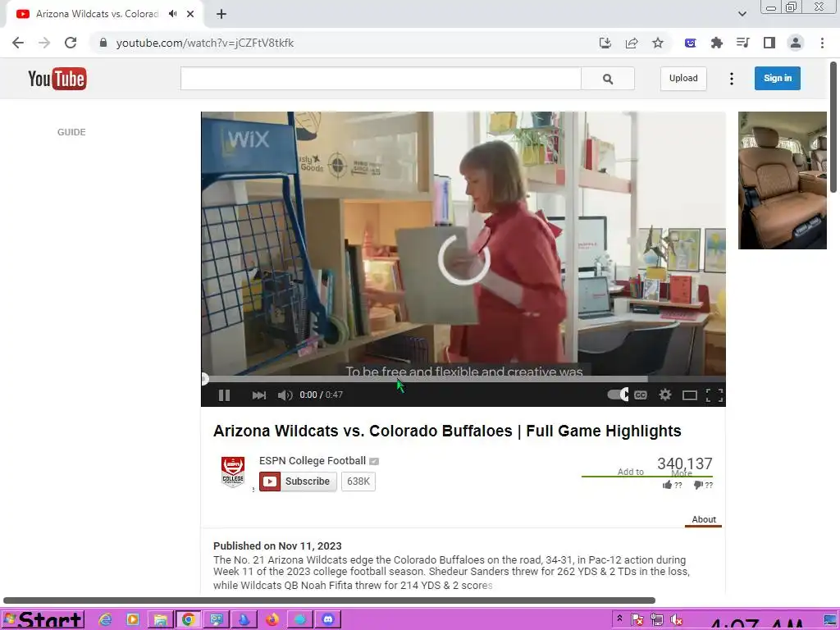Image resolution: width=840 pixels, height=630 pixels.
Task: Click the Sign in button
Action: click(x=778, y=78)
